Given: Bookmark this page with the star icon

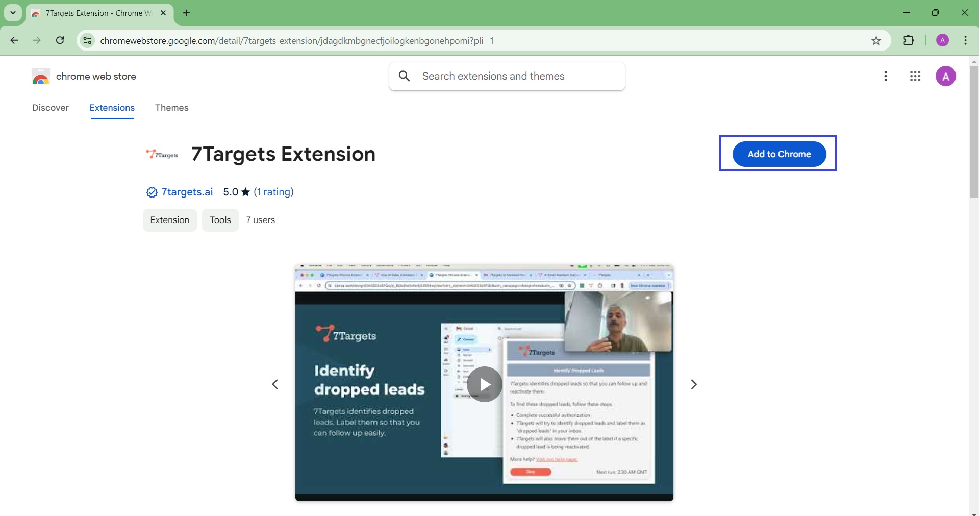Looking at the screenshot, I should [876, 41].
